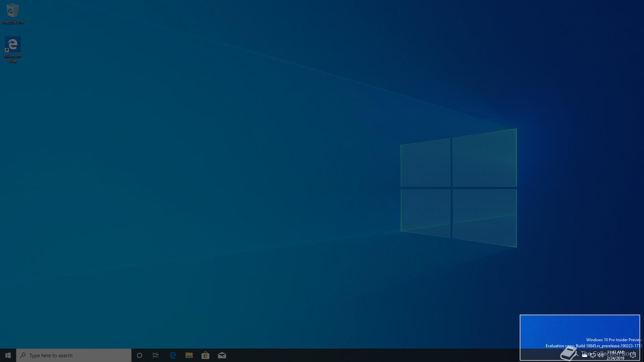
Task: Open the Mail app from the taskbar
Action: pyautogui.click(x=222, y=355)
